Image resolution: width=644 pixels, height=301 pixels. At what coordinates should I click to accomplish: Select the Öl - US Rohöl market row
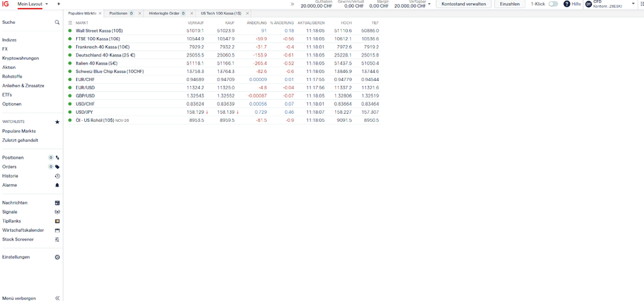coord(224,120)
